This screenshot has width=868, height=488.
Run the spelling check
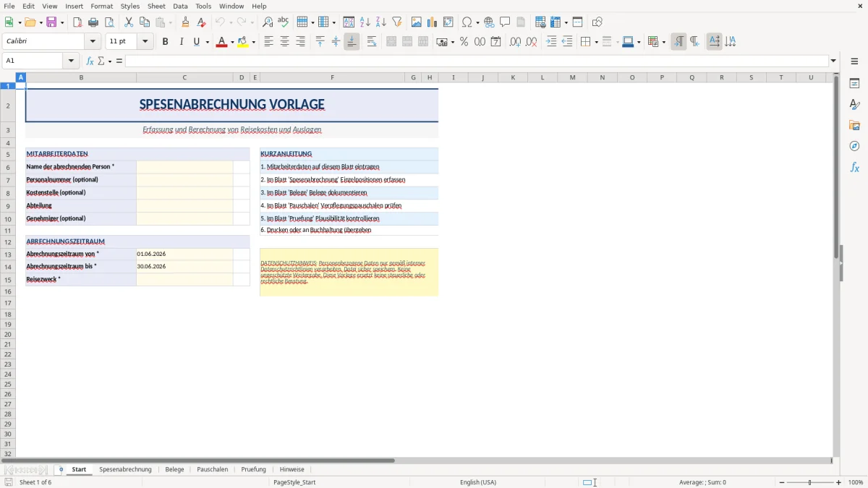pos(284,22)
